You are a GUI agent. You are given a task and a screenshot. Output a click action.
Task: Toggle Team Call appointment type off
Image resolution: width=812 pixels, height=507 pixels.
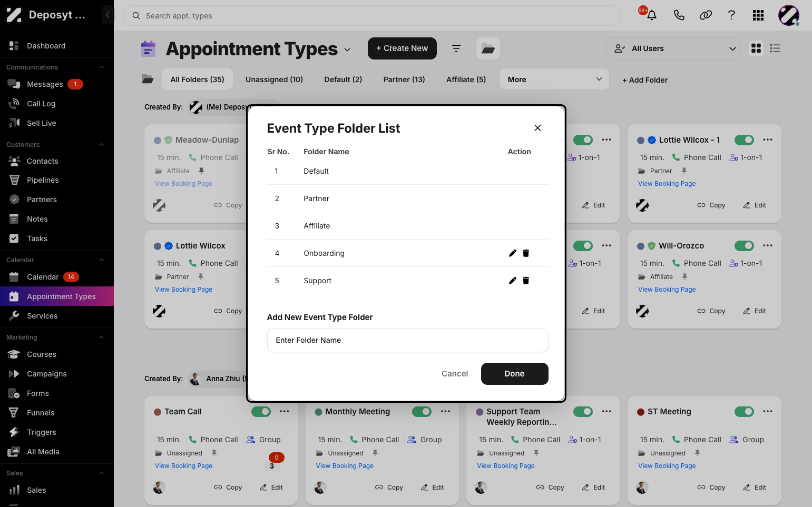pyautogui.click(x=261, y=412)
